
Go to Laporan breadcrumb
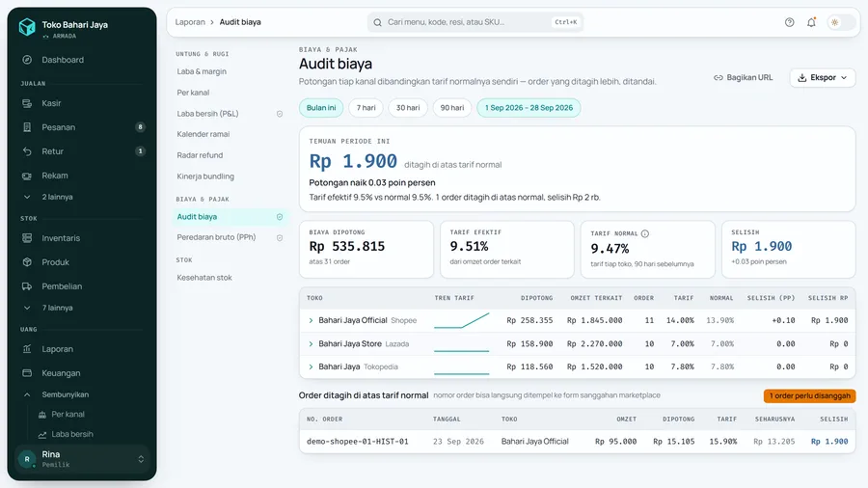tap(190, 22)
